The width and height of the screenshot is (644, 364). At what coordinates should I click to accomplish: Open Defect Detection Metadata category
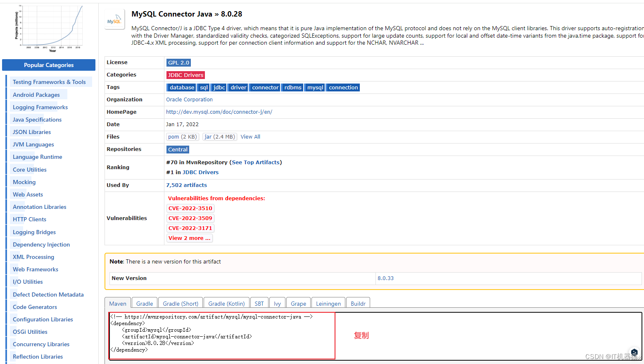point(48,295)
